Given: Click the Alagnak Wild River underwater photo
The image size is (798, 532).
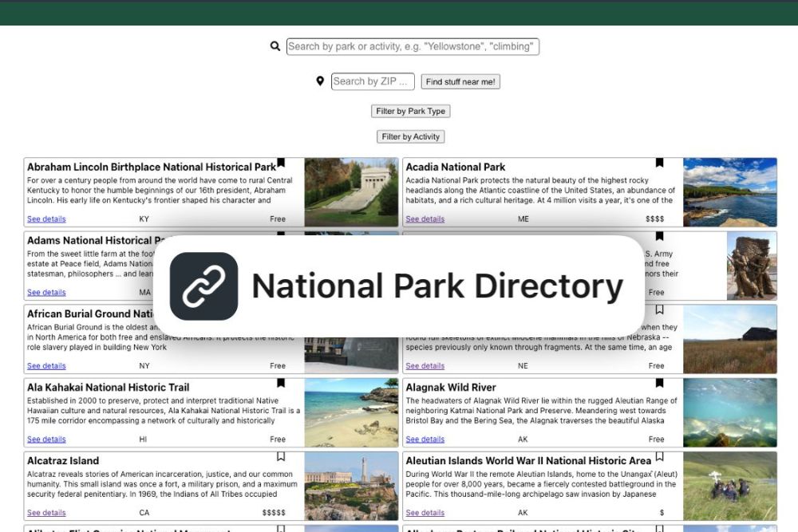Looking at the screenshot, I should click(x=730, y=412).
